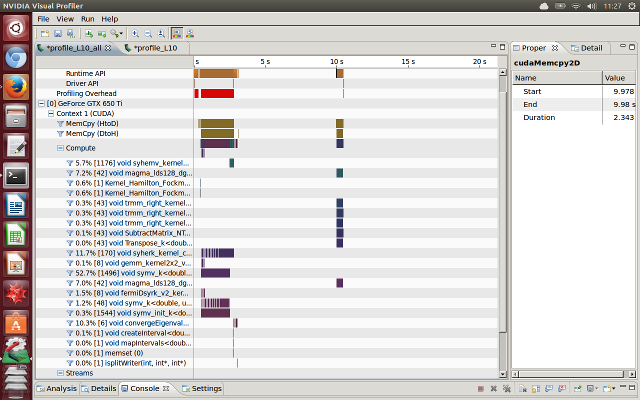The image size is (640, 400).
Task: Open the configure metrics and events tool
Action: 115,34
